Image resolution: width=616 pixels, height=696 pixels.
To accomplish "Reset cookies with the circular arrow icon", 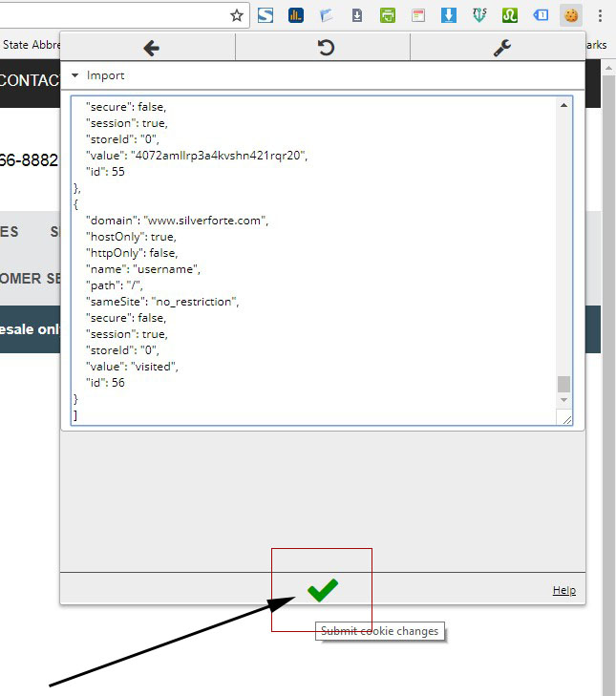I will [326, 48].
